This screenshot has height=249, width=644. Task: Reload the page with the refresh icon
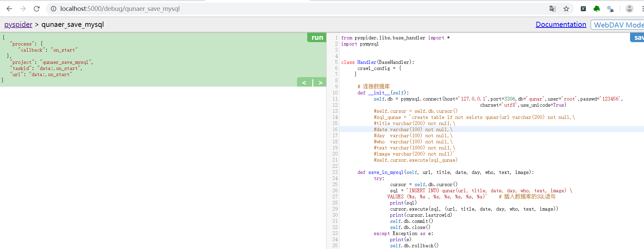point(37,9)
